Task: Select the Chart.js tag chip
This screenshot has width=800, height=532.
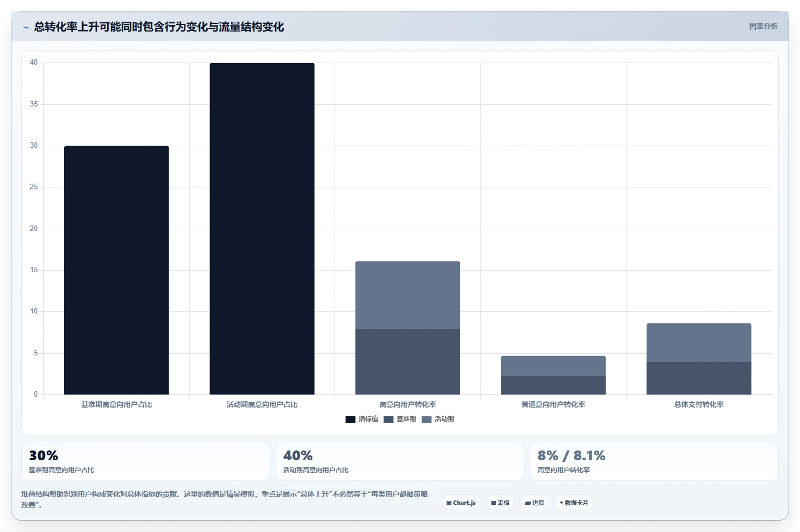Action: pos(461,503)
